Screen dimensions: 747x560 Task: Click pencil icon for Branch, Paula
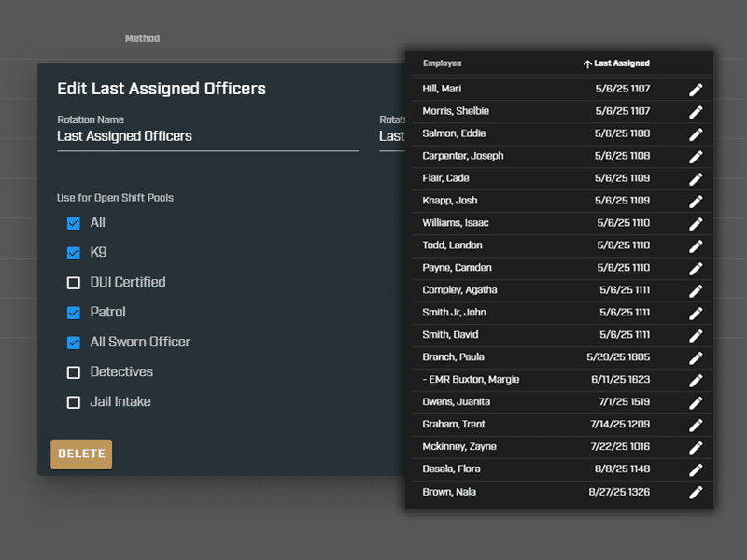coord(696,358)
